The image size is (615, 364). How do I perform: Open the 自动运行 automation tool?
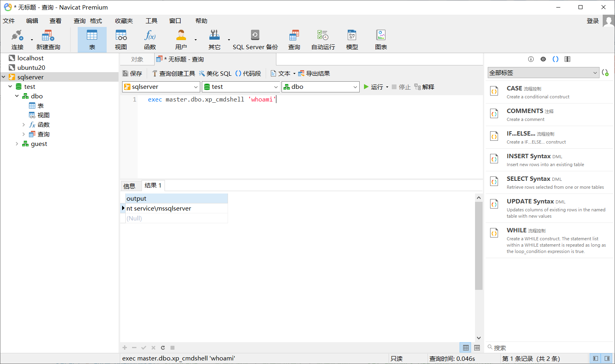[323, 40]
